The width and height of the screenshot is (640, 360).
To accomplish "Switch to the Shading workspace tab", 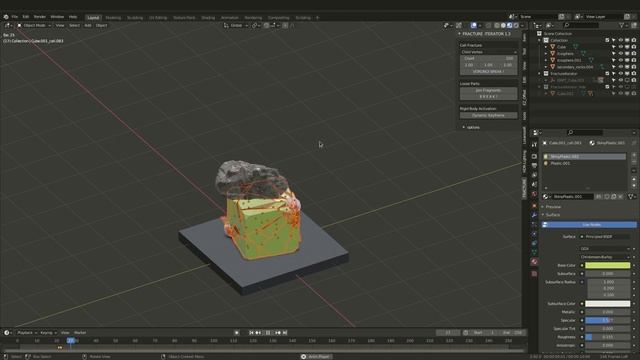I will [x=208, y=18].
